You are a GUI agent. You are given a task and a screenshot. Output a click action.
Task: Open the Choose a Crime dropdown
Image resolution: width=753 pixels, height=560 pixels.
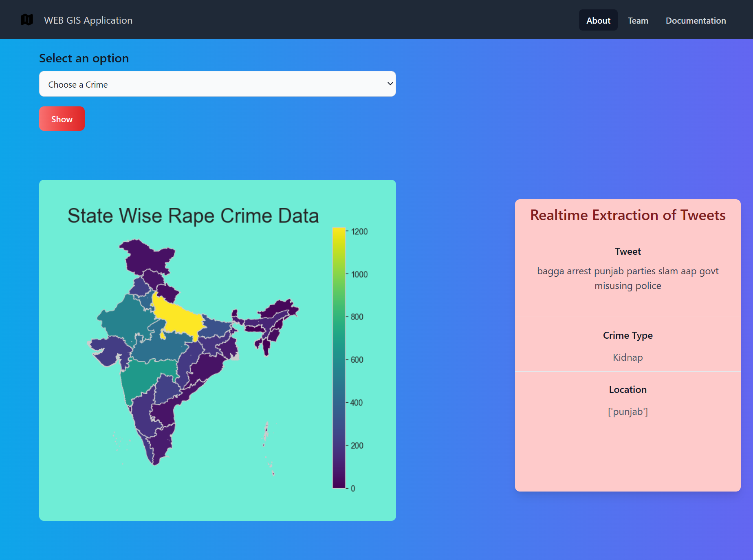pyautogui.click(x=217, y=84)
